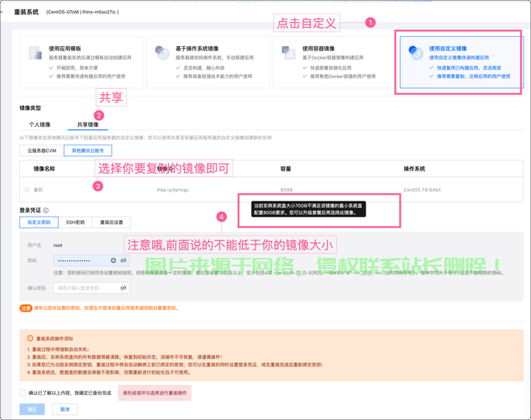Select the 使用容器镜像 card title
The width and height of the screenshot is (531, 420).
point(318,49)
